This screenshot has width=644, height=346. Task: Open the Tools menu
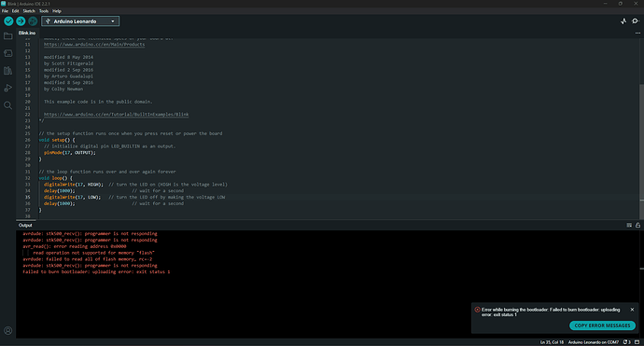[44, 11]
